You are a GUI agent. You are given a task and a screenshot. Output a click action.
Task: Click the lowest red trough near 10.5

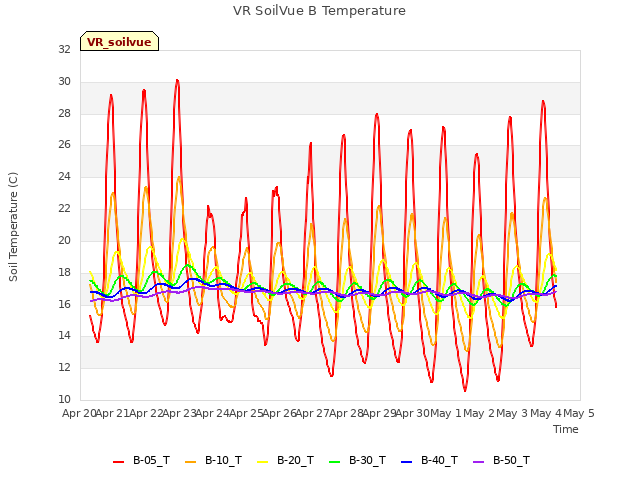pos(465,390)
